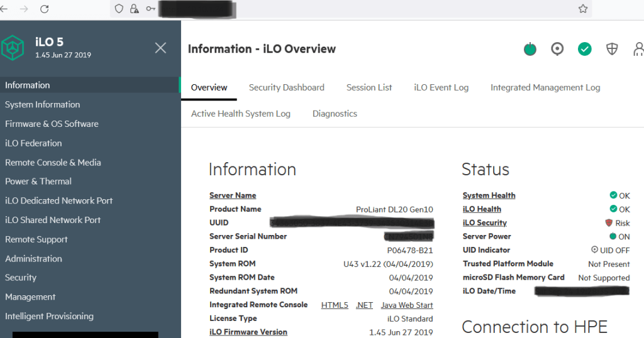This screenshot has height=338, width=644.
Task: Go back with the browser back arrow
Action: click(x=4, y=9)
